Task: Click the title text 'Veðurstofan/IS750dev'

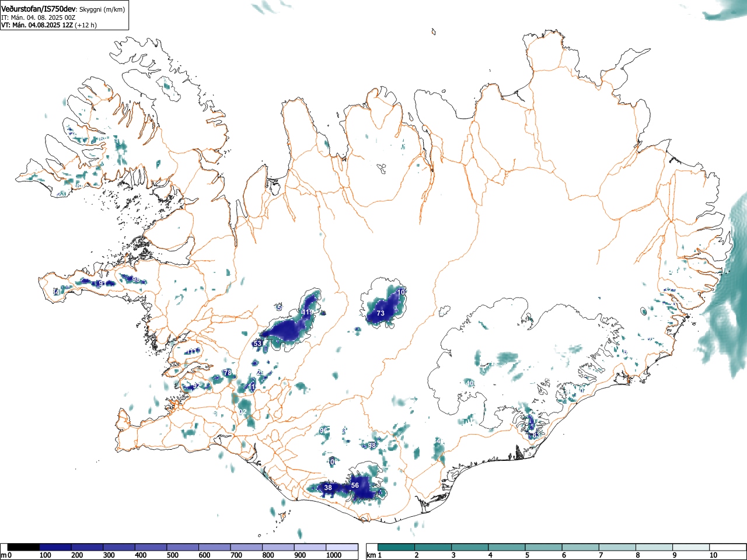Action: 39,9
